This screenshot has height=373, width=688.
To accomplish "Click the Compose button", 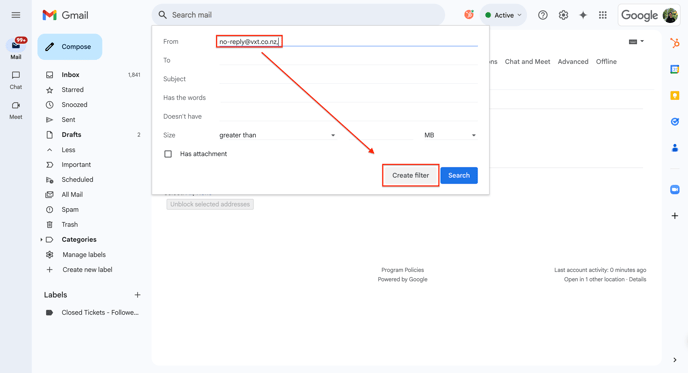I will coord(70,47).
